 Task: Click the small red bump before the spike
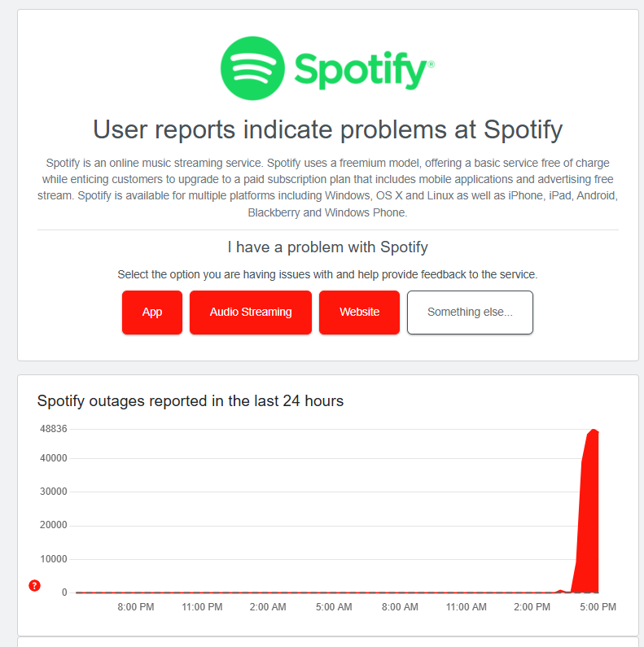click(x=560, y=590)
